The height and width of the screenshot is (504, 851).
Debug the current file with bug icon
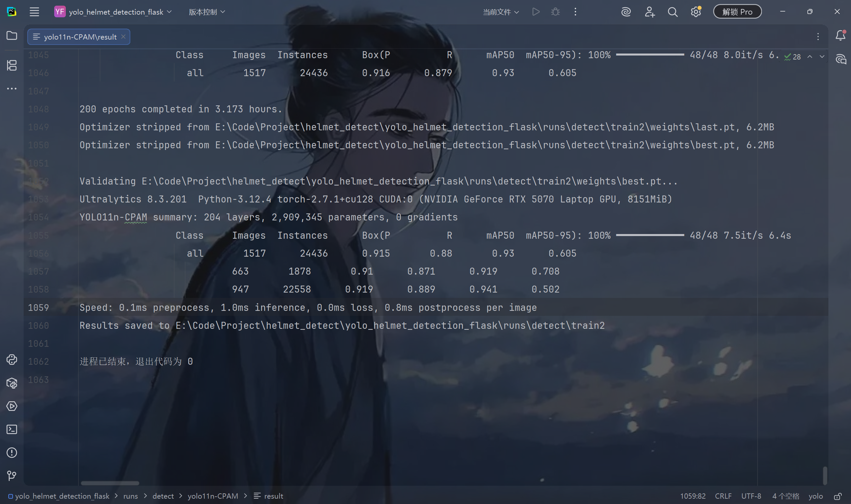[x=555, y=12]
